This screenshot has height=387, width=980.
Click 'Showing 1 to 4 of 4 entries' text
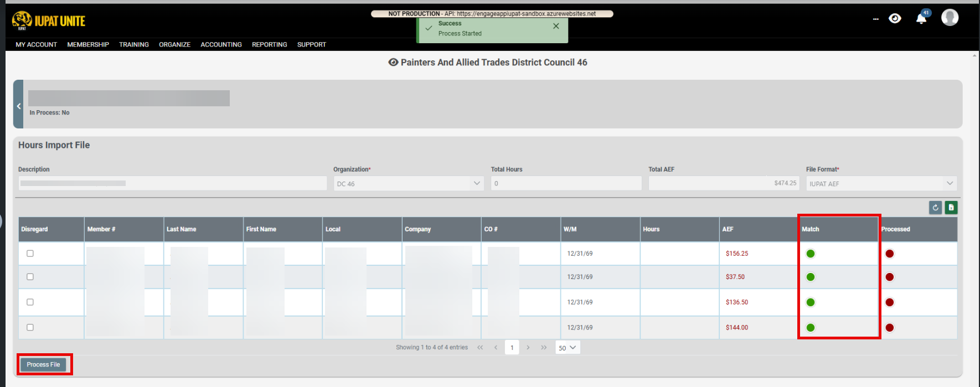(x=432, y=348)
